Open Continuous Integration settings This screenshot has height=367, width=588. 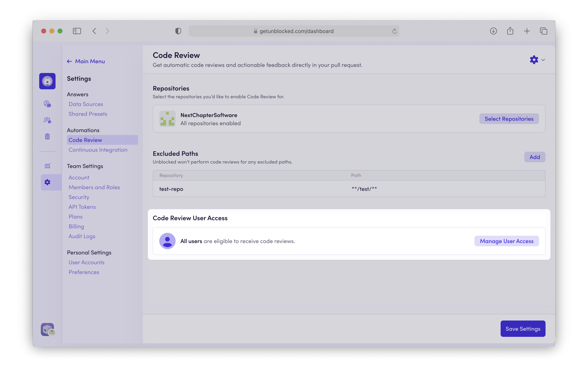coord(98,150)
